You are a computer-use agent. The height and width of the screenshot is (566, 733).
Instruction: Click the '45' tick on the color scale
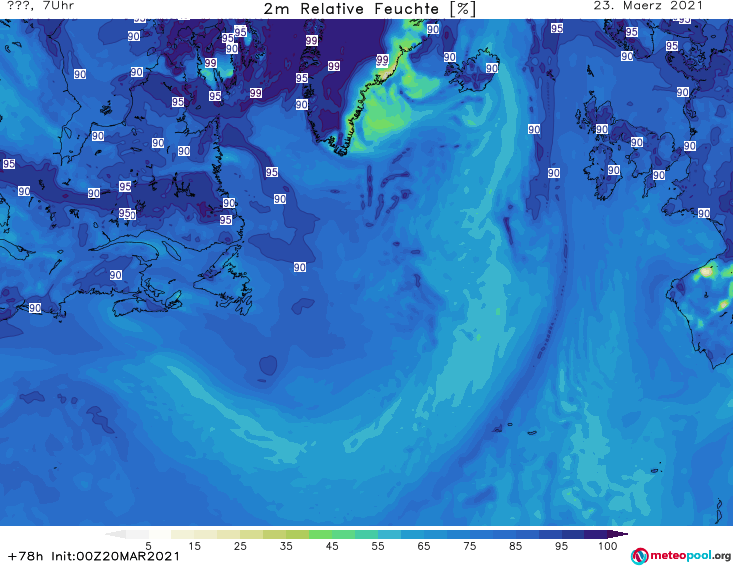click(332, 546)
